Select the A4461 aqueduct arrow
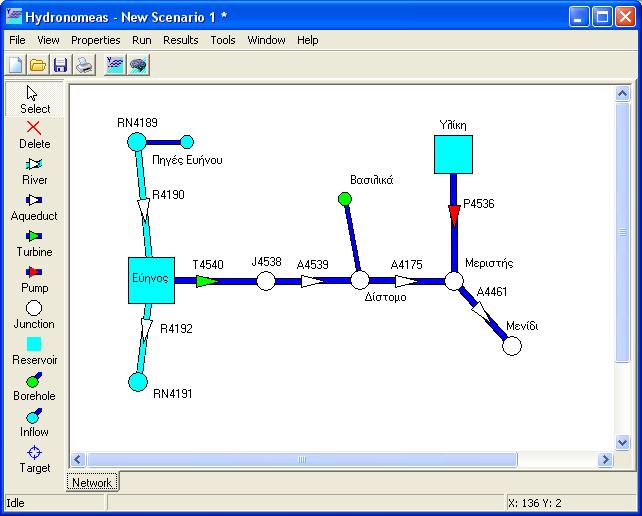 click(x=481, y=313)
